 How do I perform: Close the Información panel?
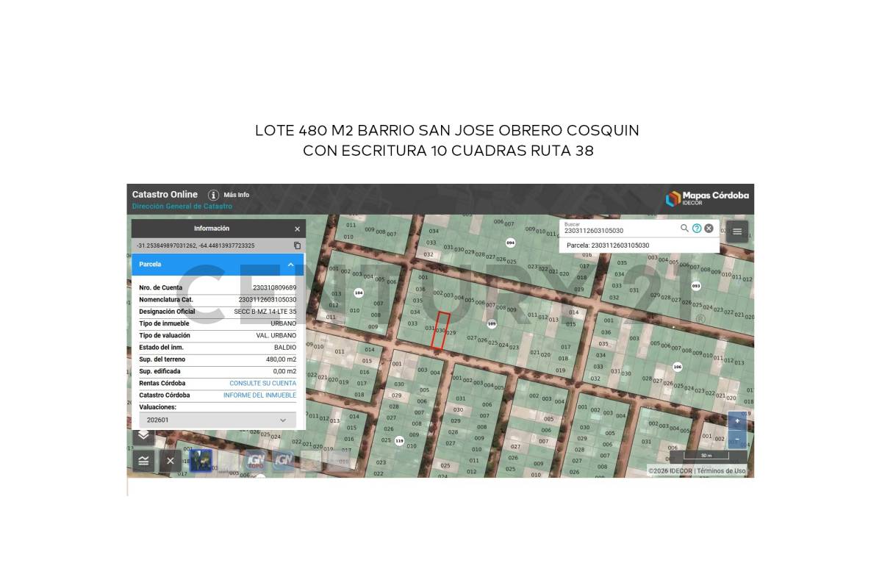[297, 229]
